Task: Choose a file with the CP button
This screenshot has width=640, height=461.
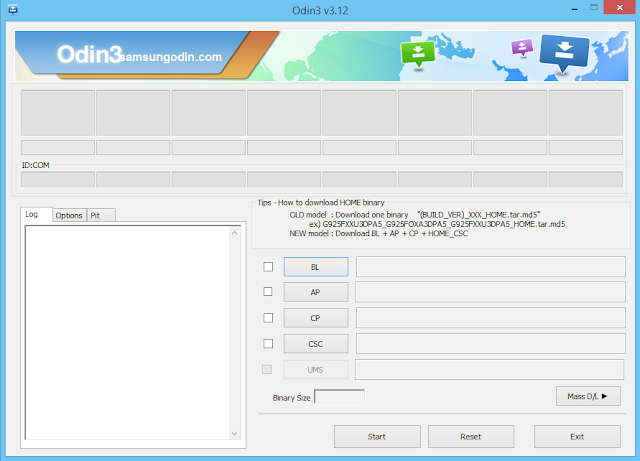Action: pos(316,318)
